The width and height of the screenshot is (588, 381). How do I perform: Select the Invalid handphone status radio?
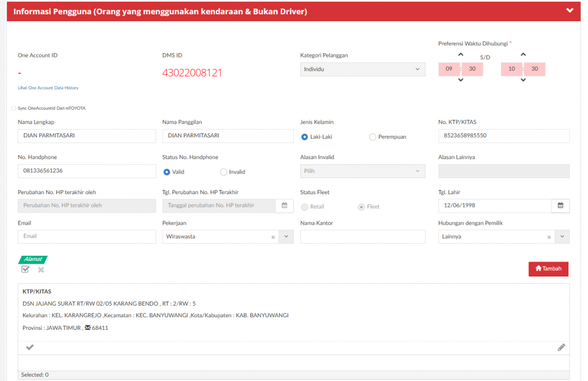[x=223, y=172]
